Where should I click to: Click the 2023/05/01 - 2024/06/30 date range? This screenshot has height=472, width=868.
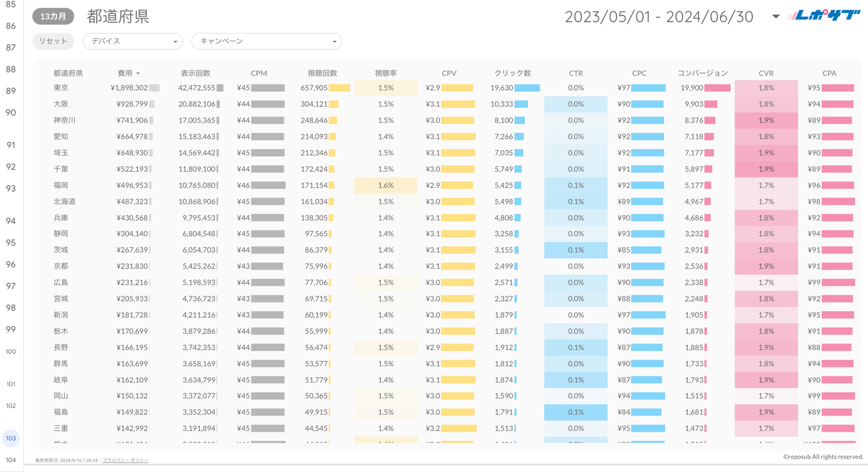click(659, 17)
